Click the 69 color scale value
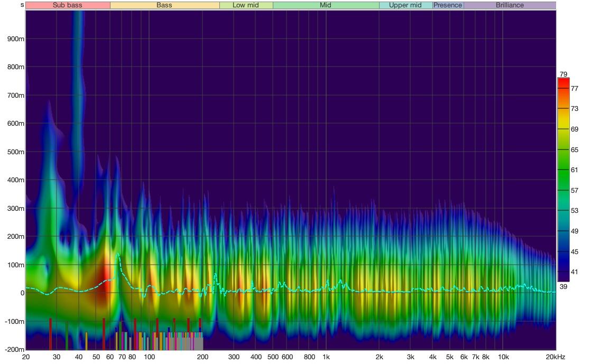Viewport: 591px width, 364px height. (575, 129)
